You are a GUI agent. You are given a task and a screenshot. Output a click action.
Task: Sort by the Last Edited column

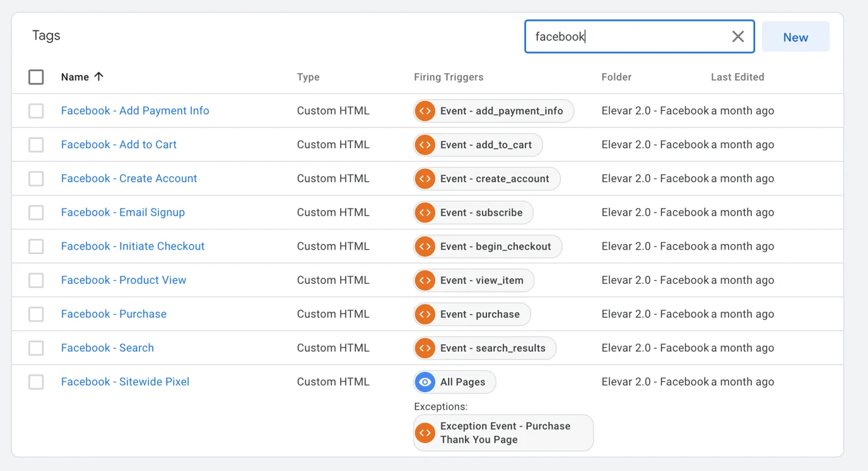737,77
